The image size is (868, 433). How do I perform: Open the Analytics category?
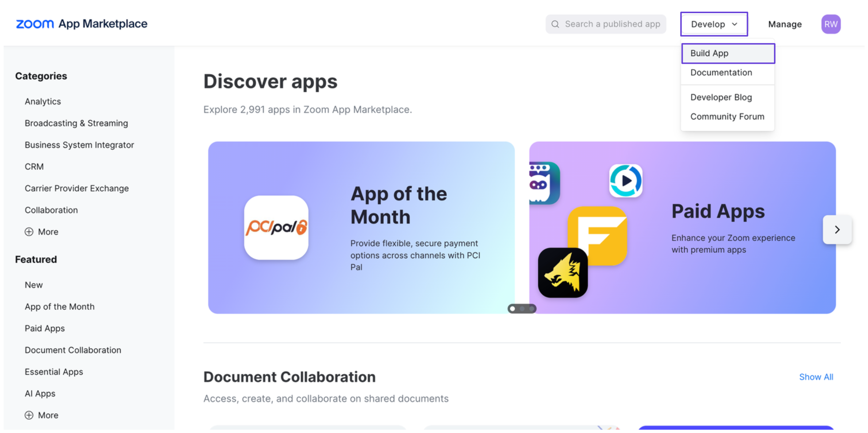click(x=43, y=101)
